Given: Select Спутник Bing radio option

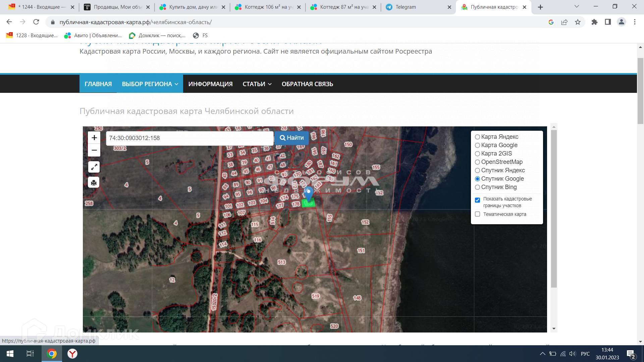Looking at the screenshot, I should pyautogui.click(x=477, y=187).
